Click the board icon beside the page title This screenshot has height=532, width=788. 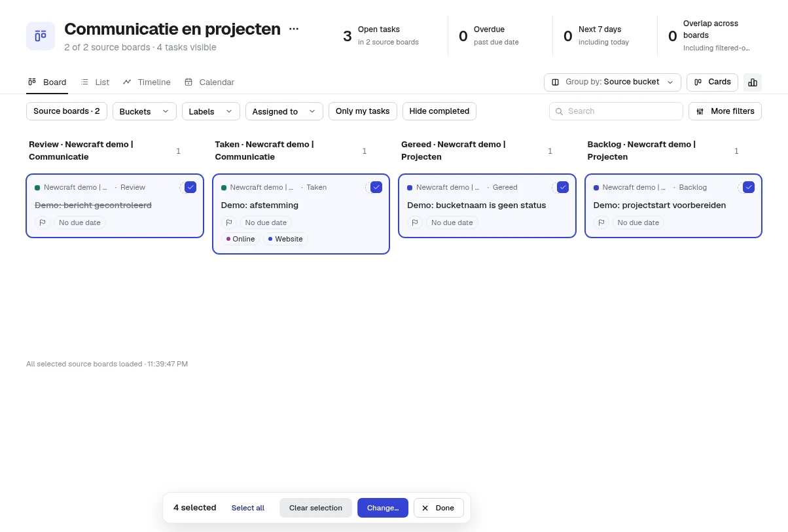point(41,36)
